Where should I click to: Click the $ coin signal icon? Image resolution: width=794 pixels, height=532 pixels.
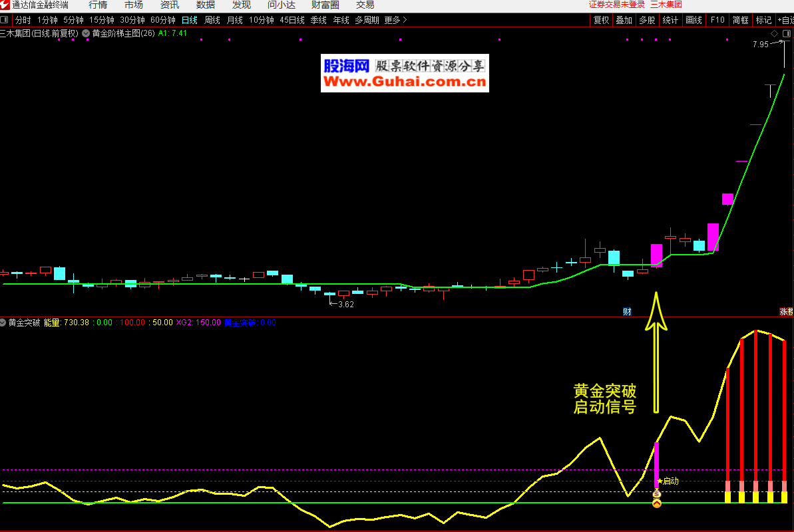tap(657, 493)
